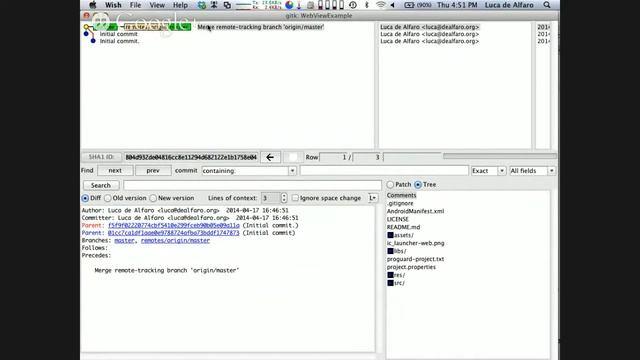Select the 'Initial commit' row without period

pyautogui.click(x=118, y=34)
